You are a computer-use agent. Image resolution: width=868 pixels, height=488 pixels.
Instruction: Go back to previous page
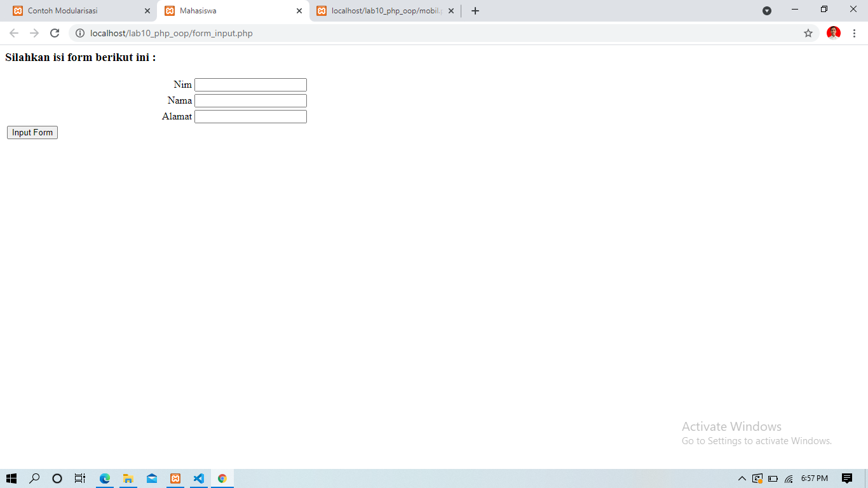(x=14, y=33)
